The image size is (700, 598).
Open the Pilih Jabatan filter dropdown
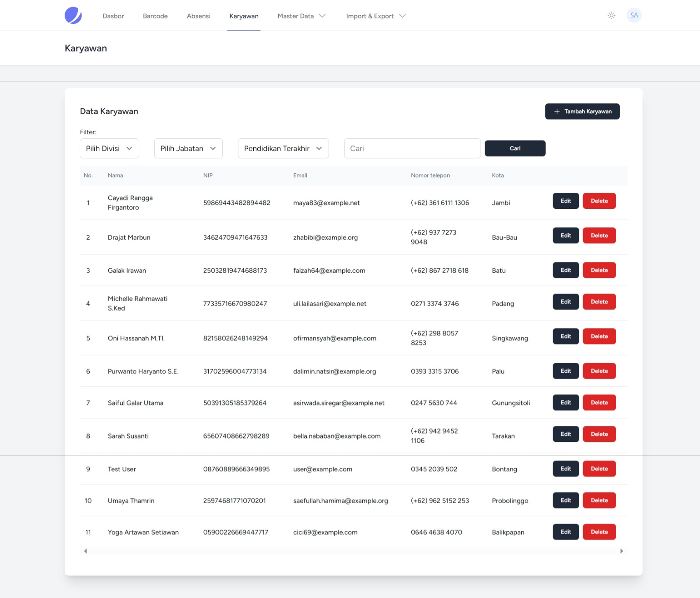click(x=188, y=149)
